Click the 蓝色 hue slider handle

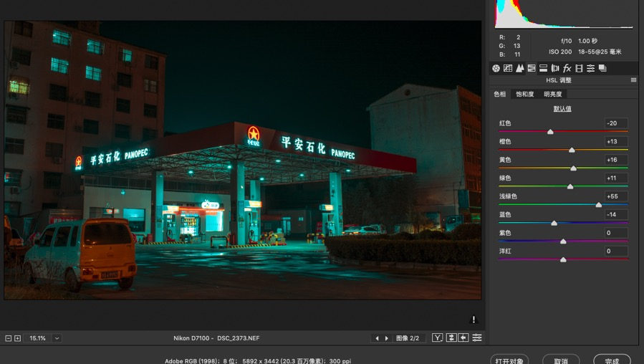(554, 223)
